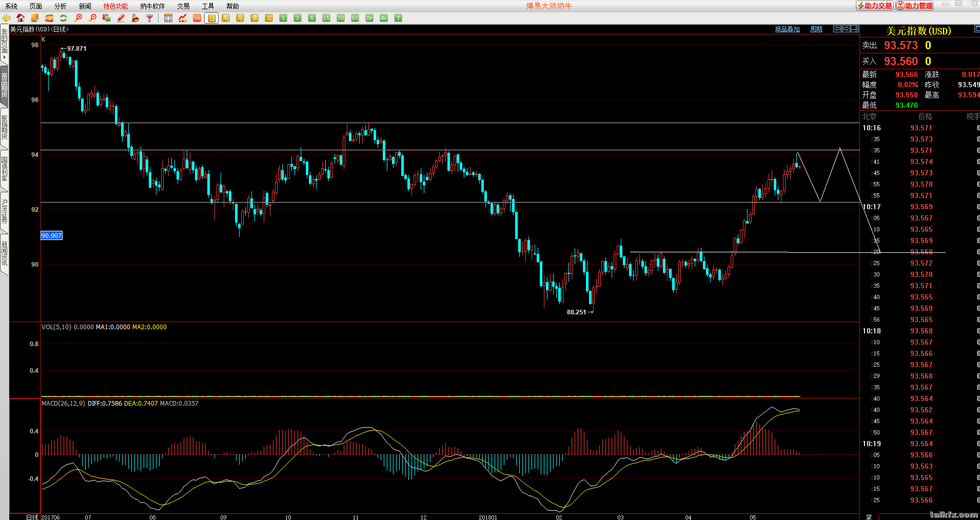Click the 买入 price 93.560
Screen dimensions: 980x520
[x=900, y=62]
